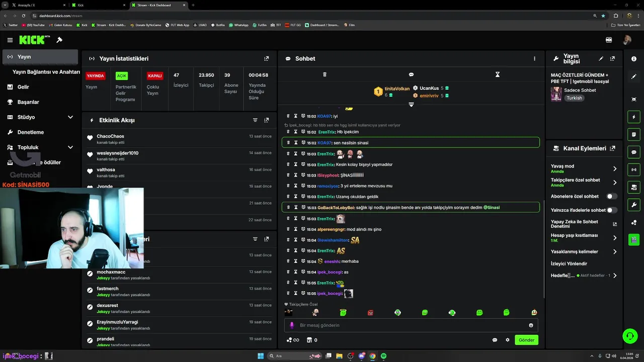Toggle the channel actions widget in right rail
Screen dimensions: 644x362
634,188
